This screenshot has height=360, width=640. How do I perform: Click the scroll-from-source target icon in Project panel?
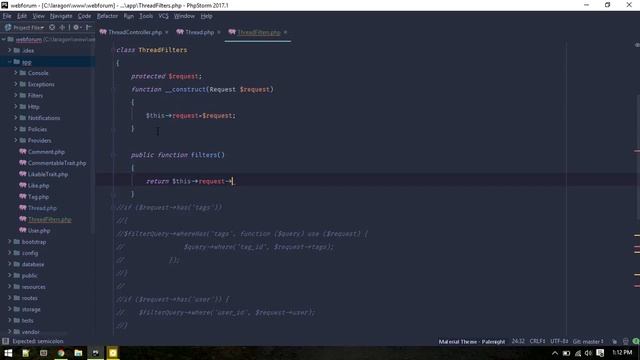click(52, 27)
